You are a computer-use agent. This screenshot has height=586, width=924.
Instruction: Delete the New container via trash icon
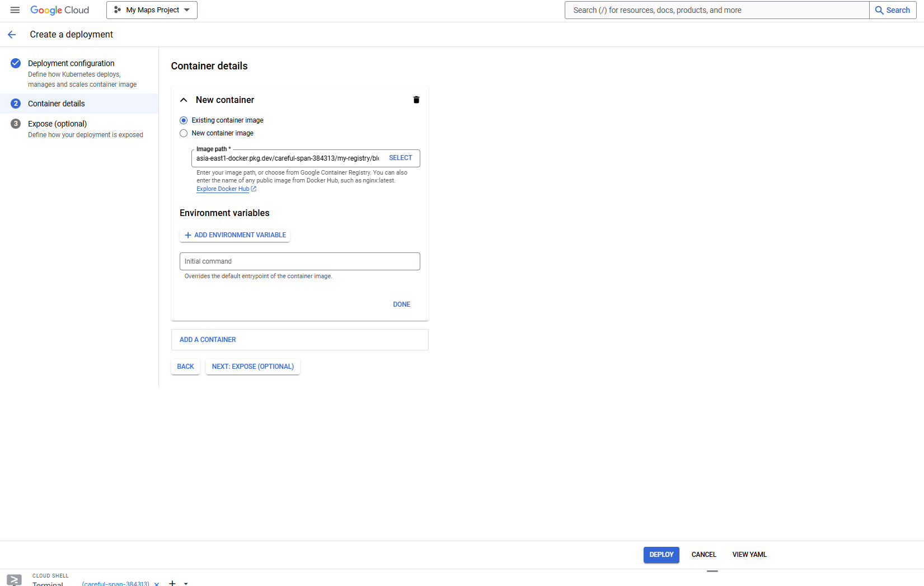(416, 99)
